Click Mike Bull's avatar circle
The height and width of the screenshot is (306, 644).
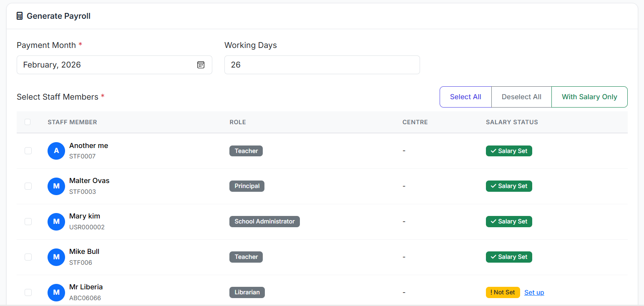click(56, 257)
